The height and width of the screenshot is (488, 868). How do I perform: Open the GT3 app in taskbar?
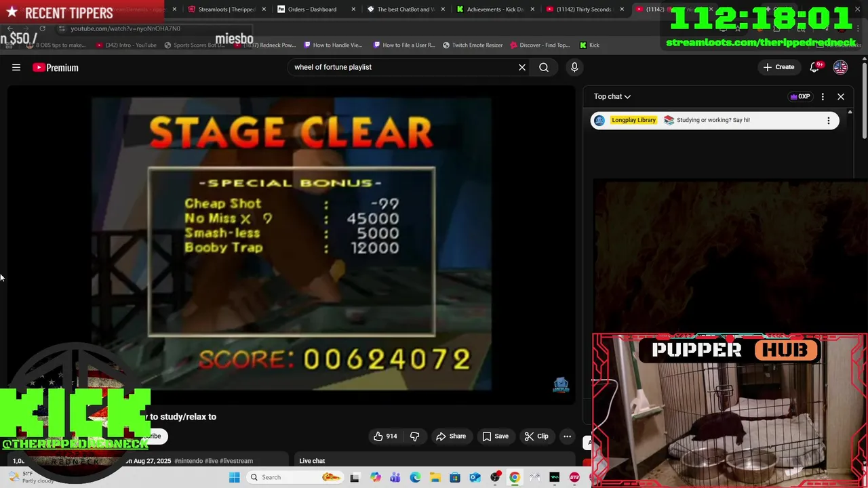click(x=574, y=477)
